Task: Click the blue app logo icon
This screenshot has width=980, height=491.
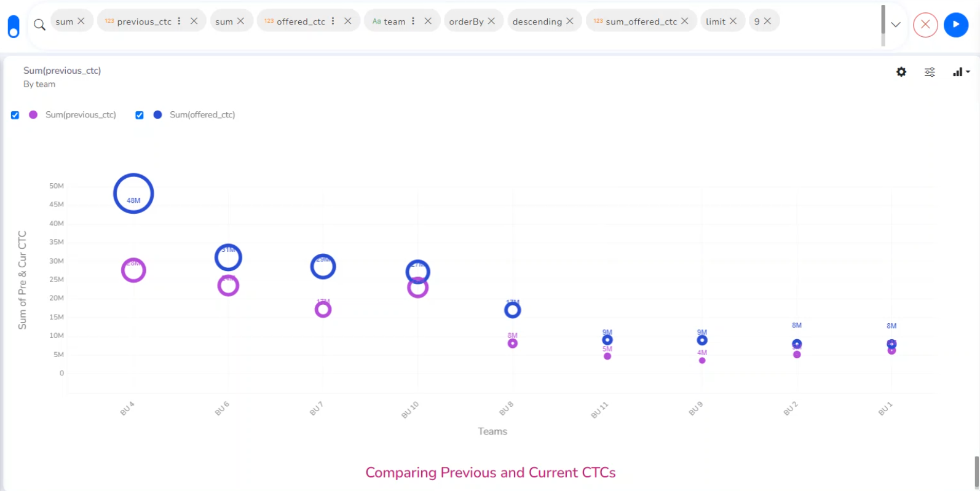Action: point(14,26)
